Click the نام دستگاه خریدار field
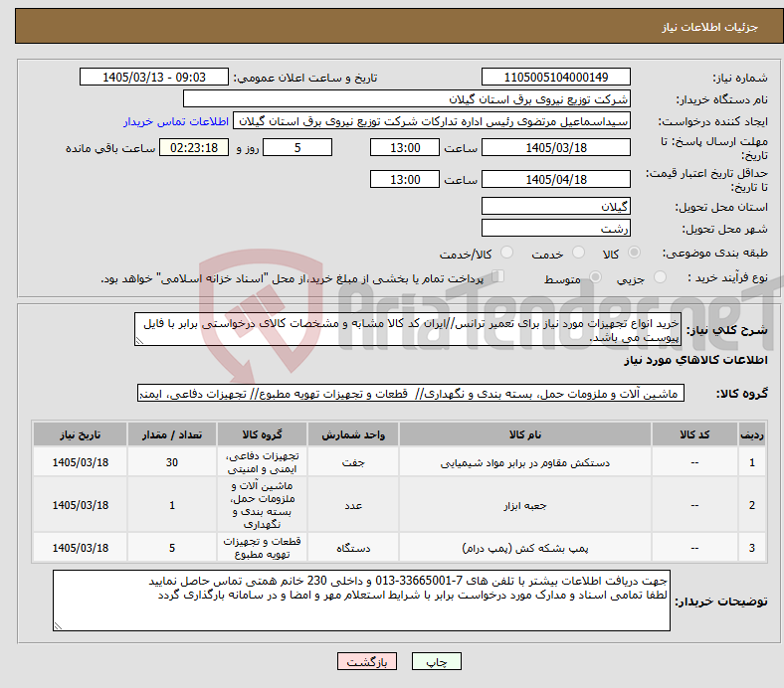Screen dimensions: 784x688 click(x=407, y=99)
